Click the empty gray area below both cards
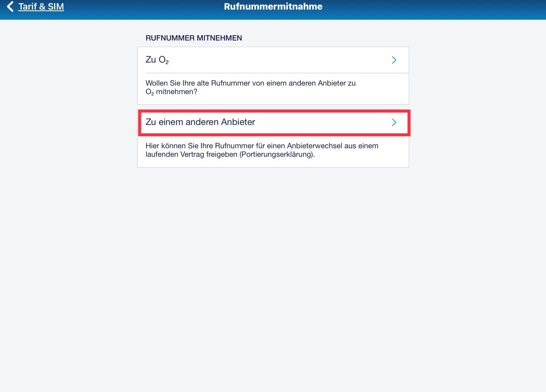This screenshot has width=546, height=392. [x=273, y=267]
